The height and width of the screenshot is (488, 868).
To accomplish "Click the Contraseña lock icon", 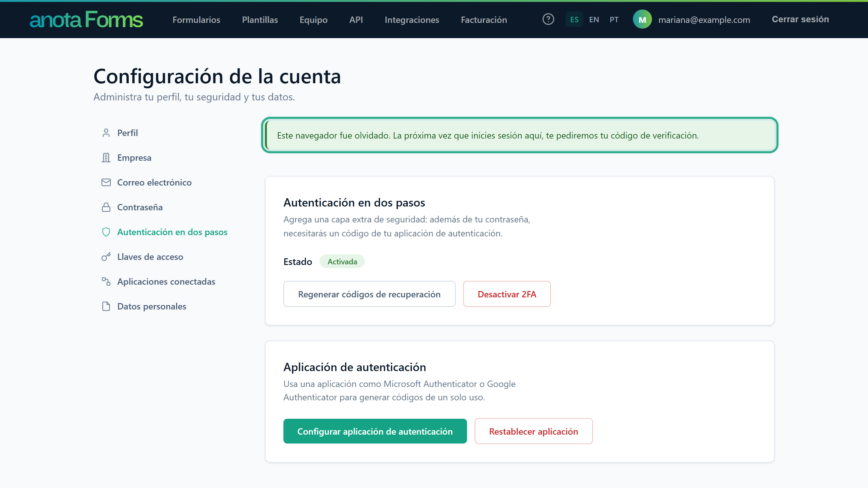I will pyautogui.click(x=106, y=207).
